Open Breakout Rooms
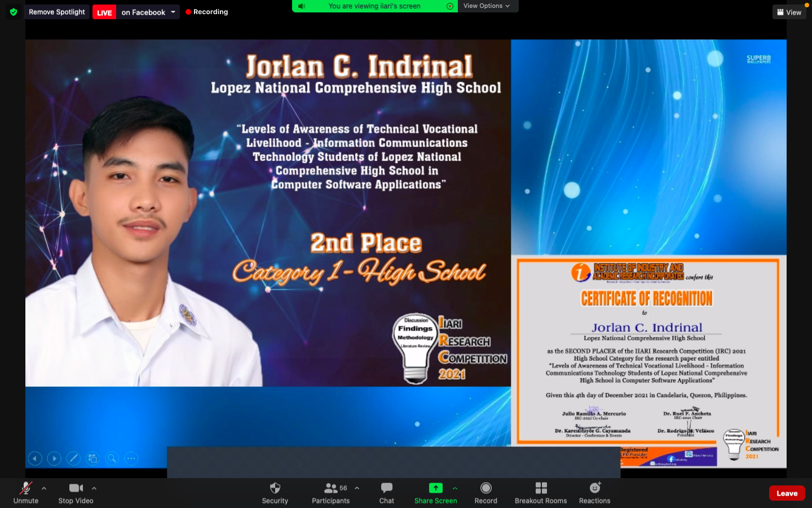 pos(540,492)
